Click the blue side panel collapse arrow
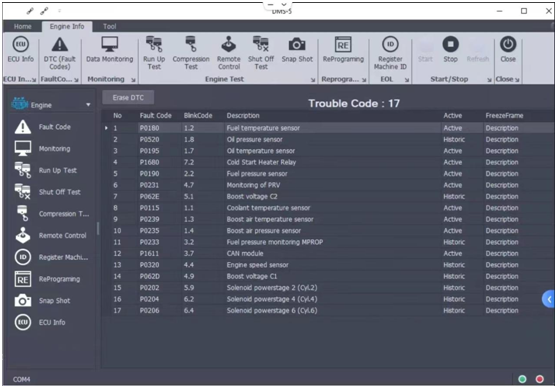The image size is (557, 388). (548, 299)
